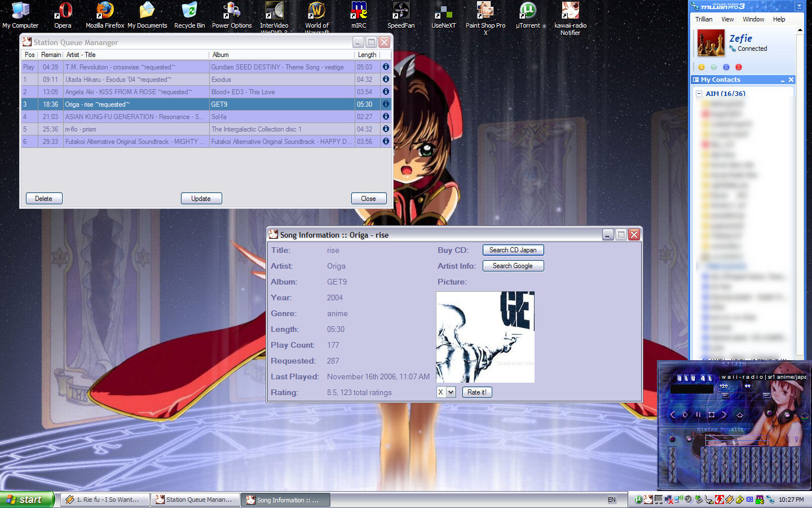Image resolution: width=812 pixels, height=508 pixels.
Task: Pause playback in the media player
Action: click(x=698, y=415)
